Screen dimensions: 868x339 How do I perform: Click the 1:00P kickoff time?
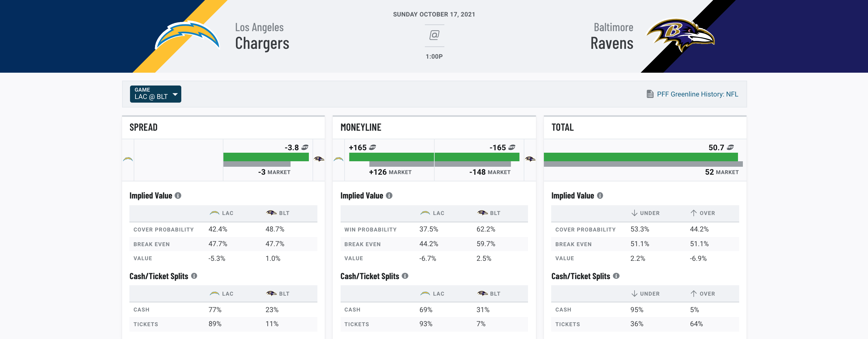click(434, 56)
